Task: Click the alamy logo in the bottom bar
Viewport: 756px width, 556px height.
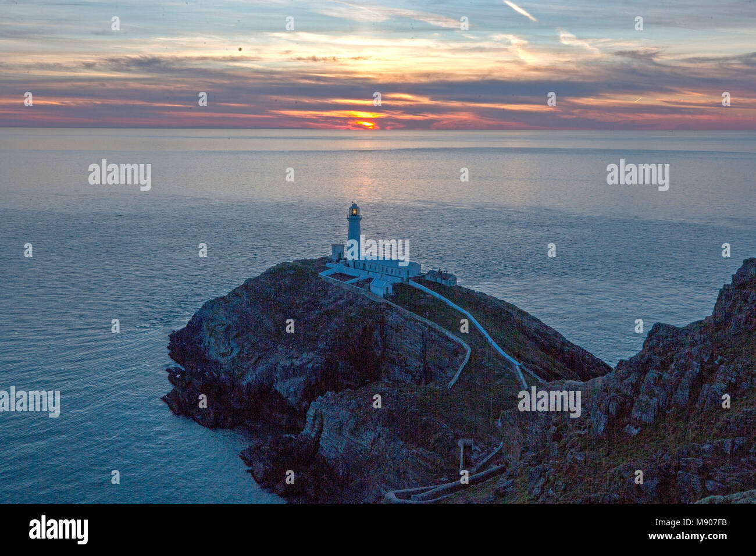Action: point(59,530)
